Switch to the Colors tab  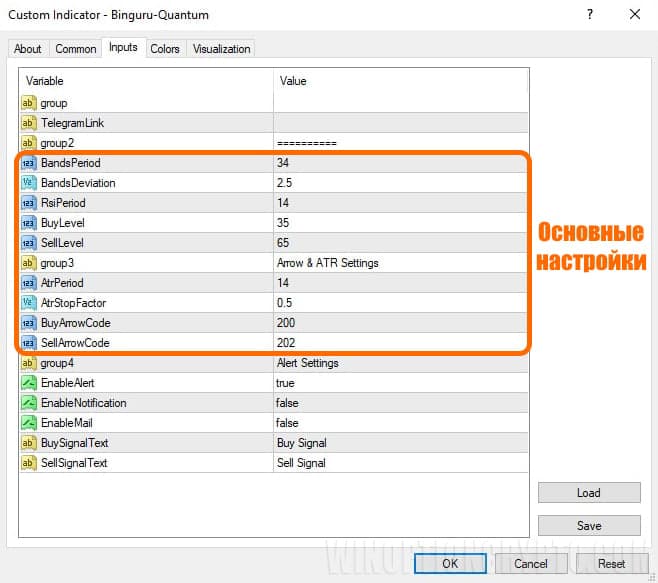(x=165, y=49)
